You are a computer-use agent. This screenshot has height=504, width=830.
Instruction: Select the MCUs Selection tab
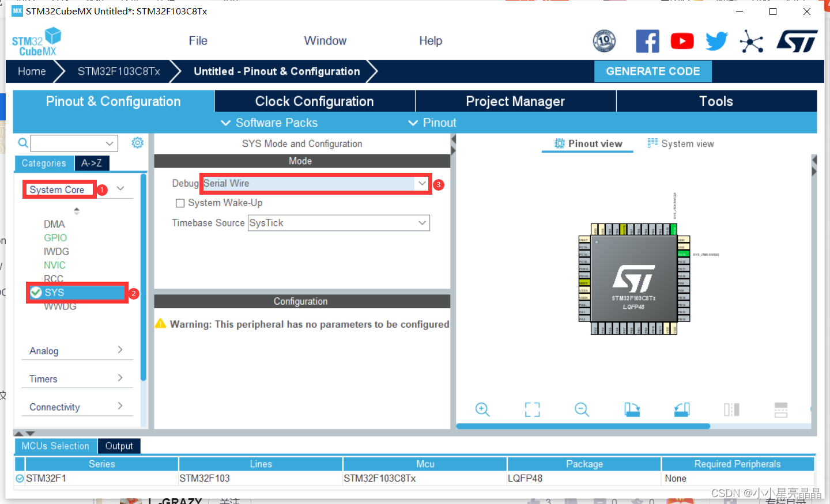point(55,446)
